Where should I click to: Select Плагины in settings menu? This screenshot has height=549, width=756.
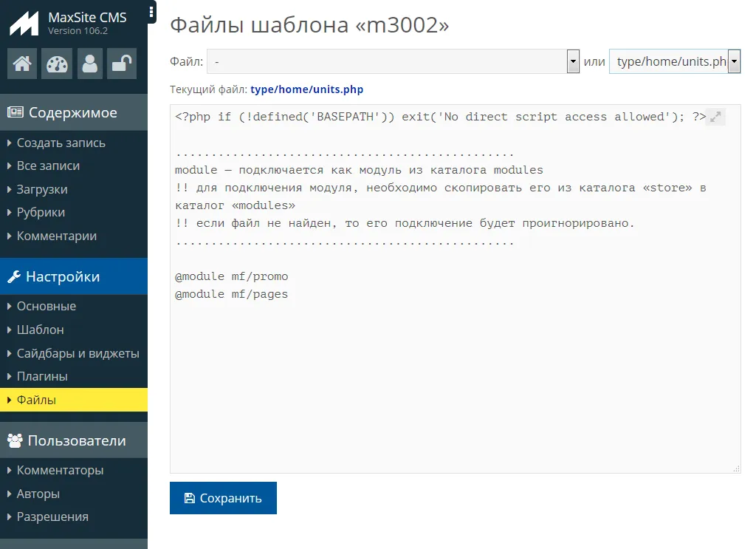[42, 377]
